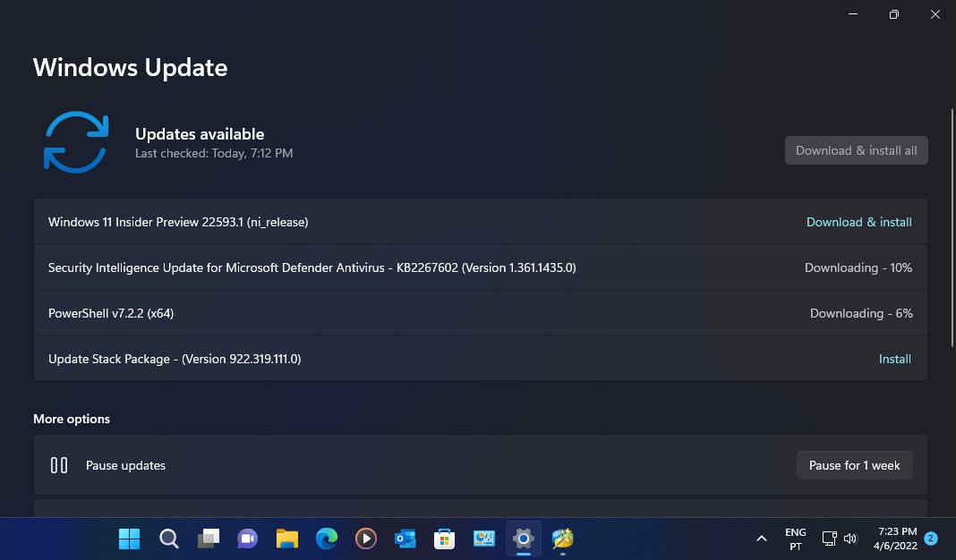The height and width of the screenshot is (560, 956).
Task: Open the Control Panel taskbar icon
Action: [484, 539]
